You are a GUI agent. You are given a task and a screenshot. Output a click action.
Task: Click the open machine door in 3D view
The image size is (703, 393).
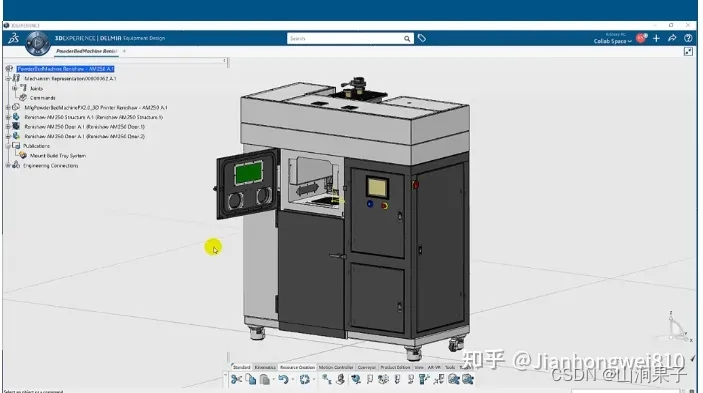248,184
